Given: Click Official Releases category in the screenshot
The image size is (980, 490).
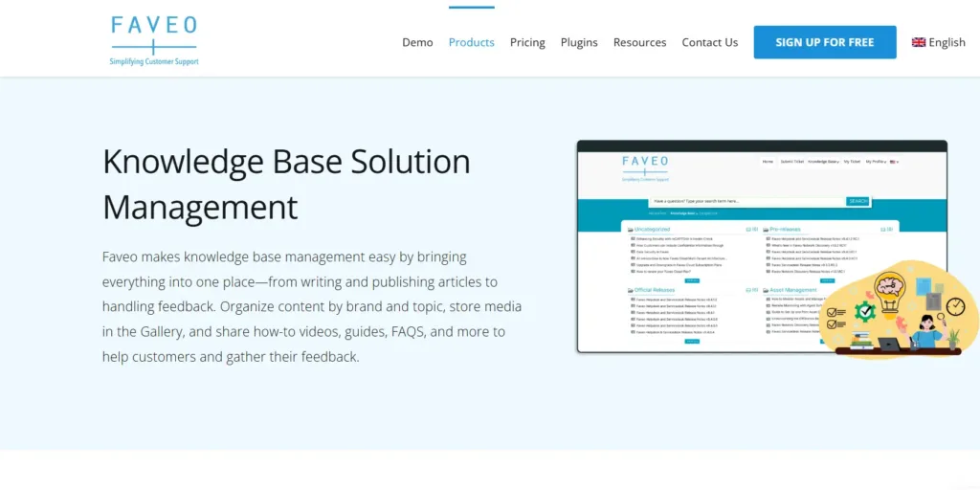Looking at the screenshot, I should point(651,290).
